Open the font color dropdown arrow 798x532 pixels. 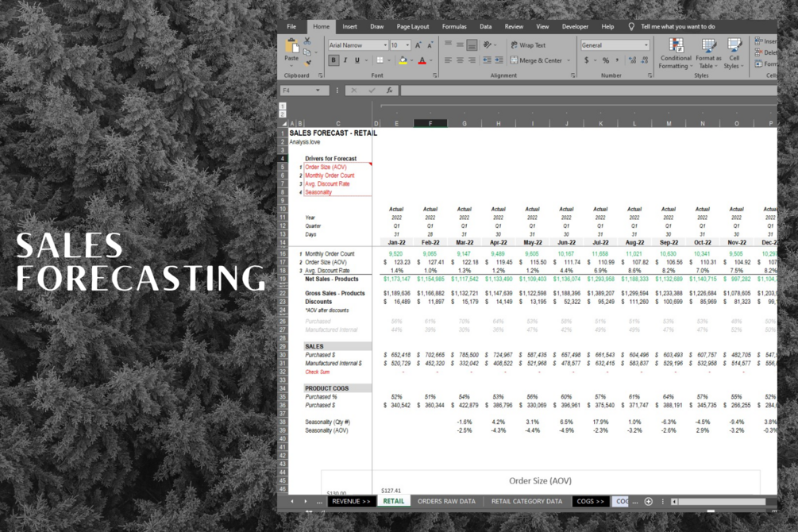[431, 60]
